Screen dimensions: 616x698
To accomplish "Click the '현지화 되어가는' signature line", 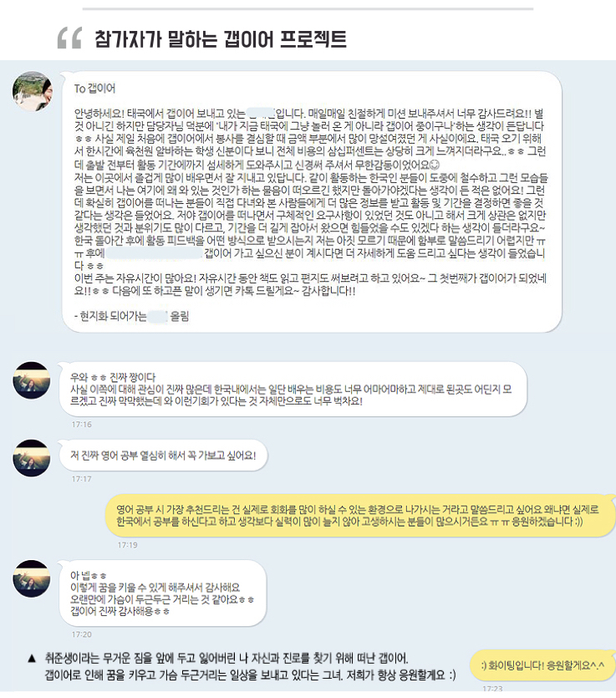I will (132, 317).
